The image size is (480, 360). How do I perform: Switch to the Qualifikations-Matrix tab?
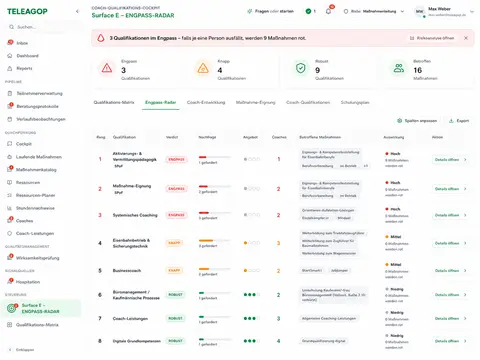tap(114, 102)
